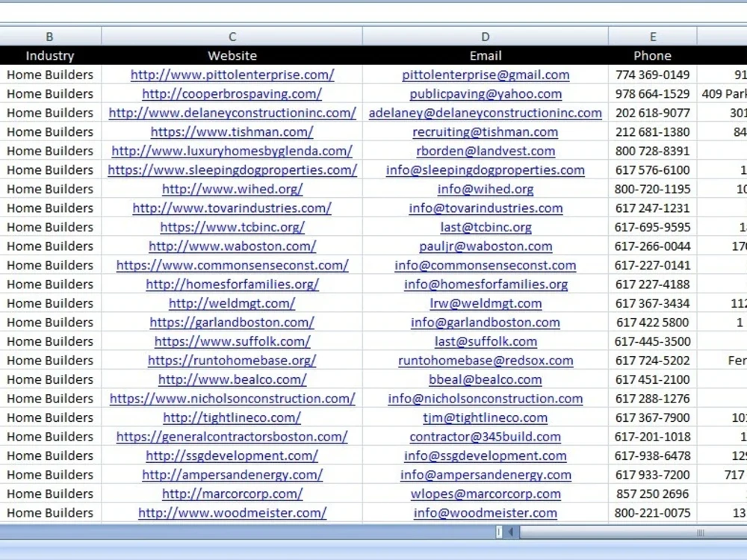Viewport: 747px width, 560px height.
Task: Open the runtohomebase.org website link
Action: 232,361
